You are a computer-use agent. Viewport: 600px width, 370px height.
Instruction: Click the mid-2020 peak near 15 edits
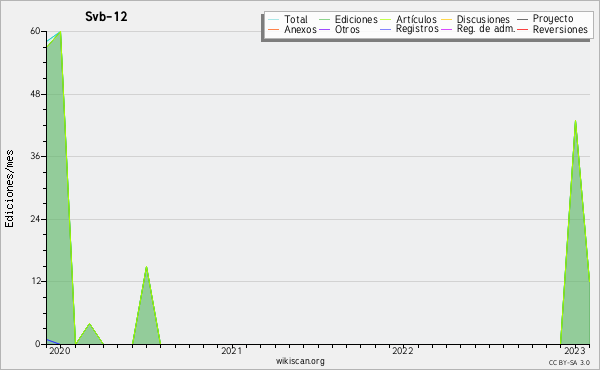146,267
